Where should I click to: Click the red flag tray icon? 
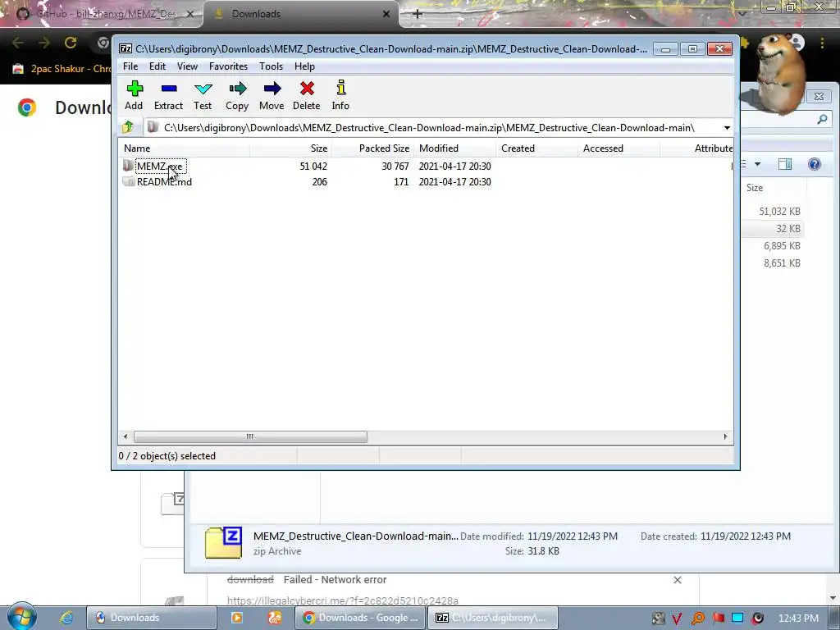click(x=718, y=618)
